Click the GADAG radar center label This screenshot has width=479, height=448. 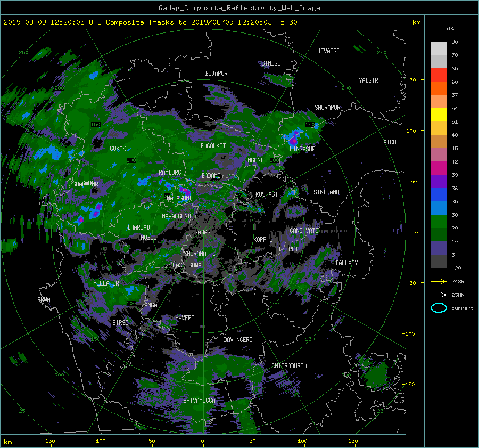coord(202,232)
